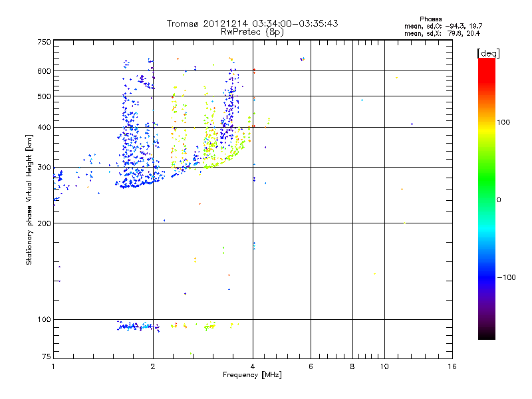Image resolution: width=532 pixels, height=399 pixels.
Task: Click the 'Frequency [MHz]' axis title
Action: point(252,375)
